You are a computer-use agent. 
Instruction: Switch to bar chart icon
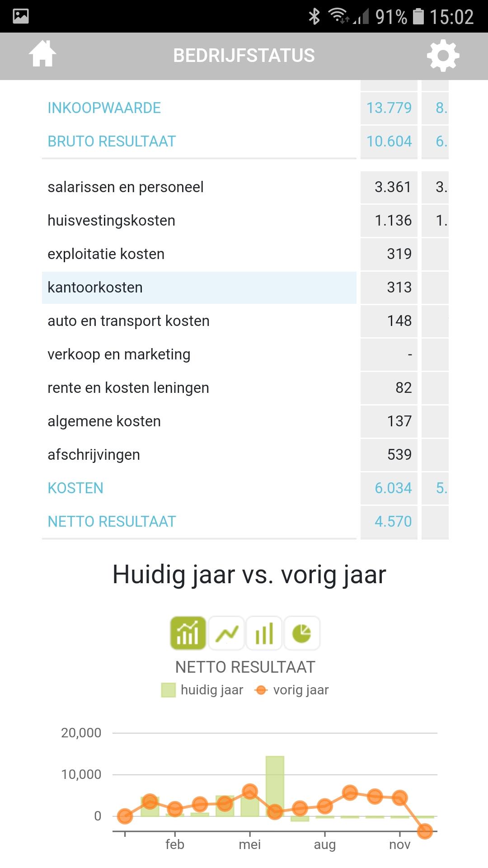[x=264, y=633]
